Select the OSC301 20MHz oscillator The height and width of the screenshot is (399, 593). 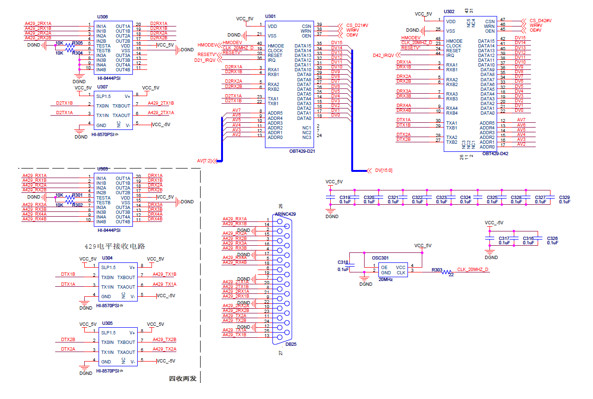393,270
